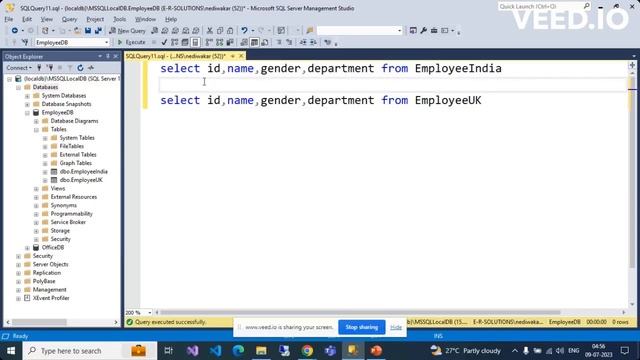Expand the OfficeDB database node

tap(27, 248)
